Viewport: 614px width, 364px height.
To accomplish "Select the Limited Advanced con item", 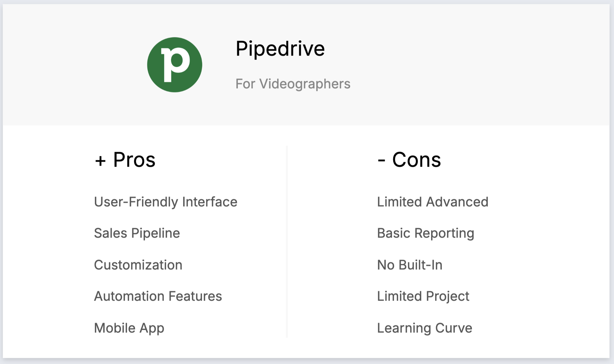I will coord(433,202).
